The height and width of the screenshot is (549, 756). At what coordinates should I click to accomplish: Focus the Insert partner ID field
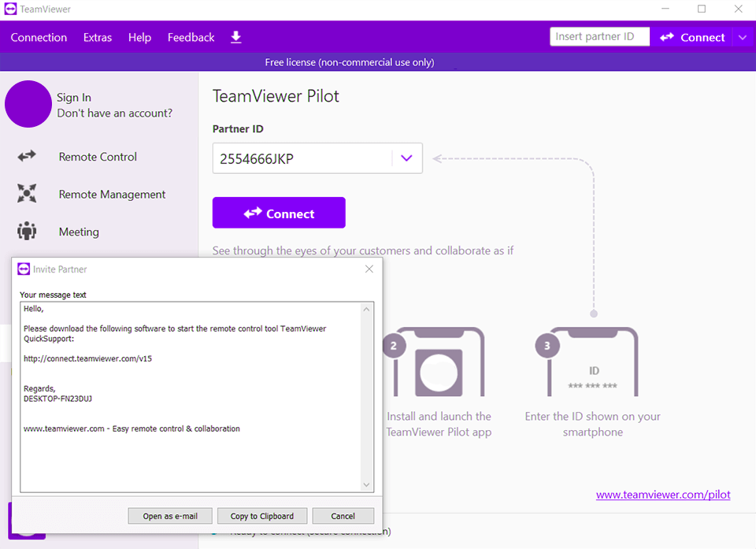click(x=599, y=37)
